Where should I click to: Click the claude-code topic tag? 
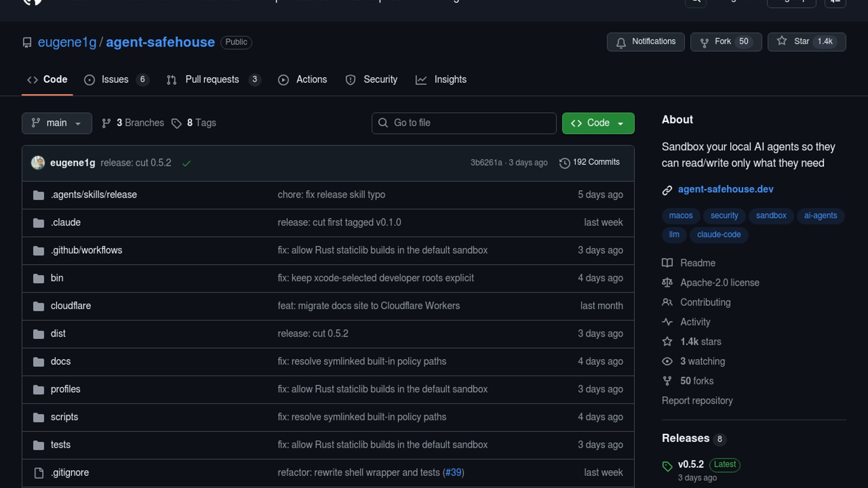pyautogui.click(x=718, y=235)
